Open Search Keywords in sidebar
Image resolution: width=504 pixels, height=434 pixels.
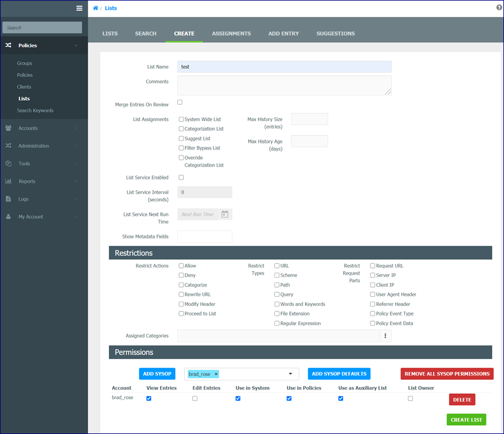(x=35, y=110)
